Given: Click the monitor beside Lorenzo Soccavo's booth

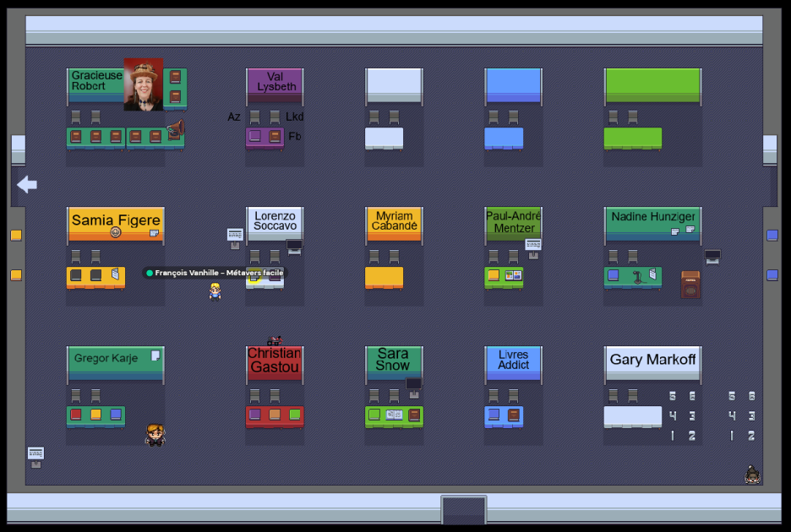Looking at the screenshot, I should click(x=294, y=247).
